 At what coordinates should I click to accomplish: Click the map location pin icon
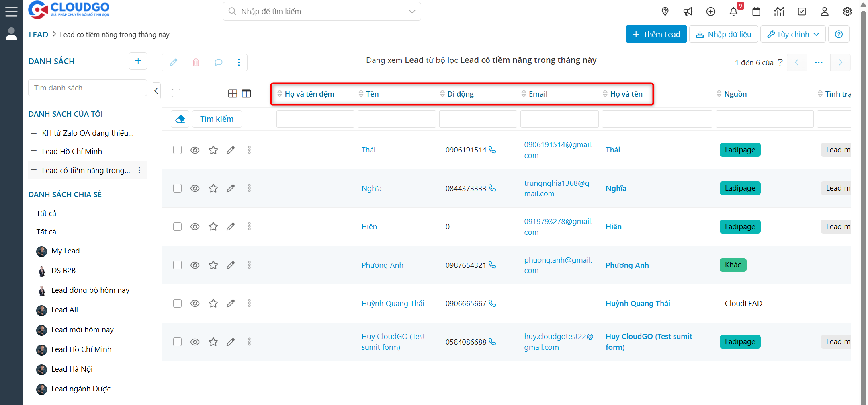[x=665, y=12]
